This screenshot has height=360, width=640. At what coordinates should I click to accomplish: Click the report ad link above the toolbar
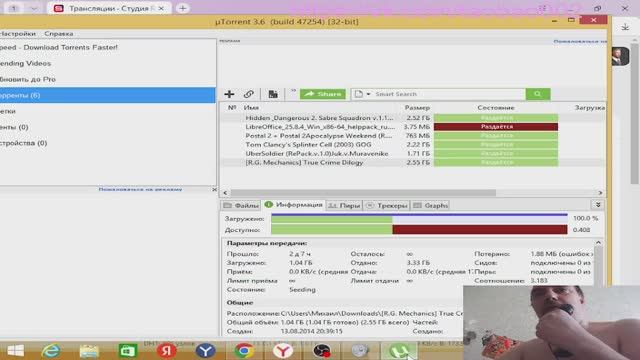(580, 42)
